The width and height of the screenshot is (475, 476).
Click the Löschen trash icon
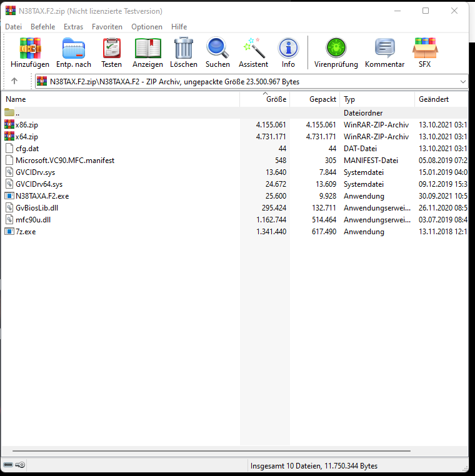point(184,48)
